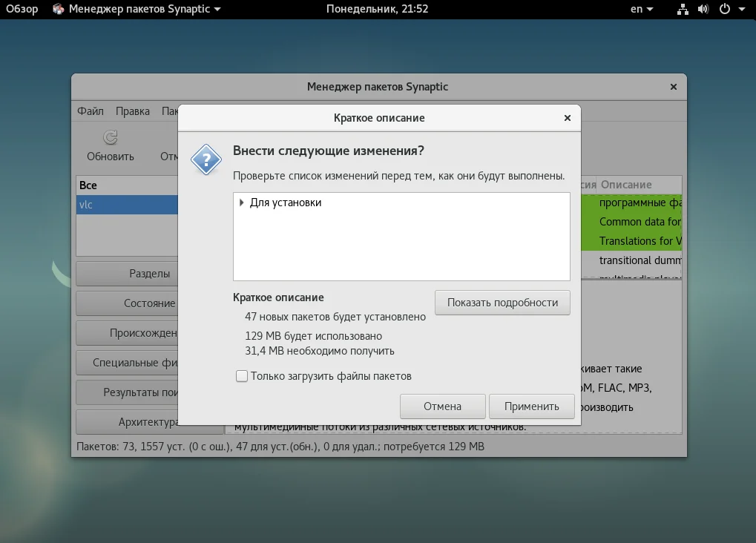Image resolution: width=756 pixels, height=543 pixels.
Task: Click the Разделы filter button
Action: coord(128,274)
